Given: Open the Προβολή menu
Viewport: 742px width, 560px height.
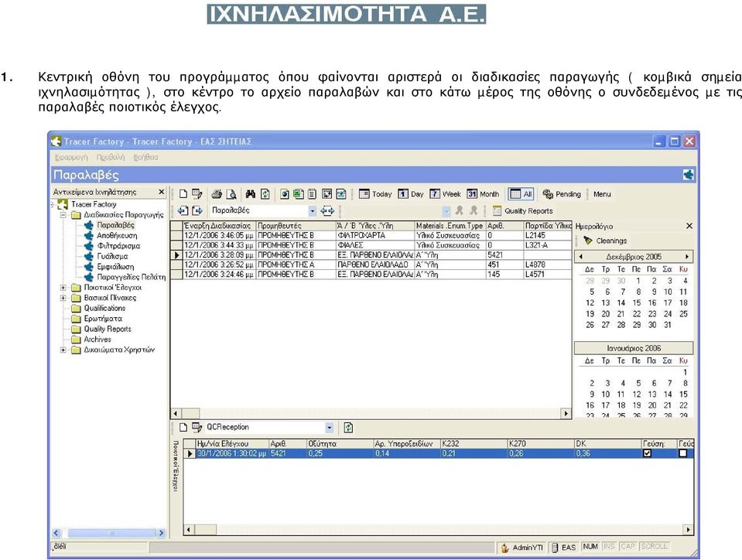Looking at the screenshot, I should pyautogui.click(x=111, y=157).
